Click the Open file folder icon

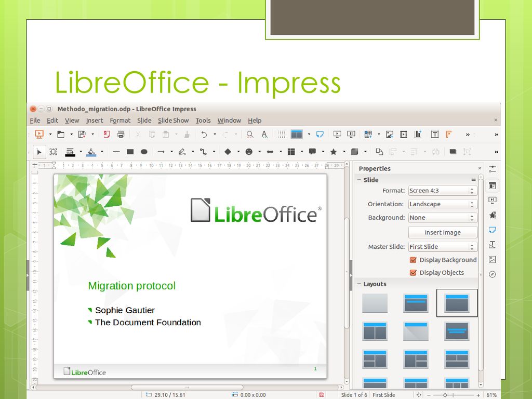pyautogui.click(x=61, y=135)
